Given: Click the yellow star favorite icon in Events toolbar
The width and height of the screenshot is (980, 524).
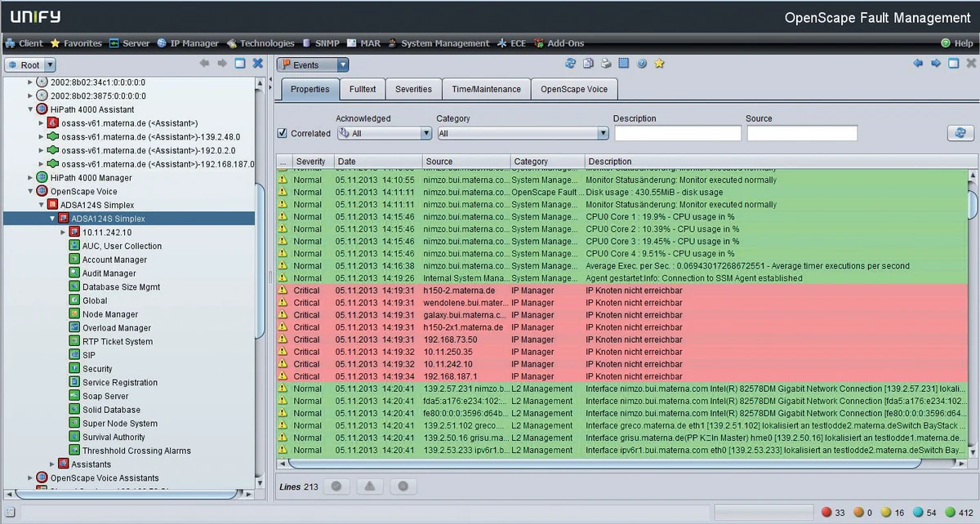Looking at the screenshot, I should click(660, 64).
